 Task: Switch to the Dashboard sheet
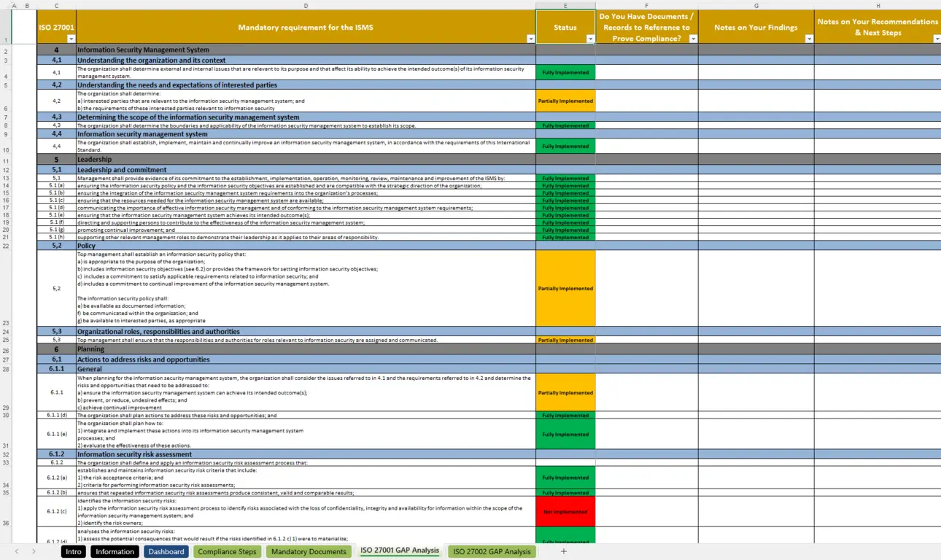(x=166, y=551)
